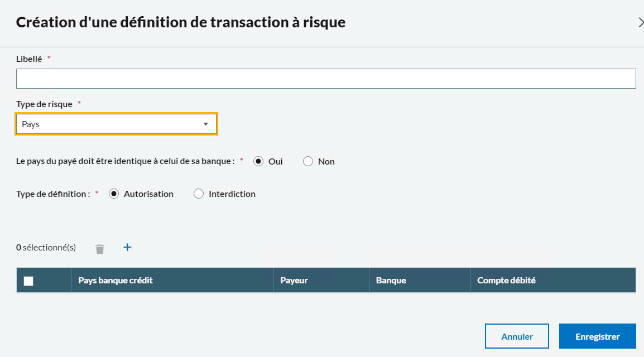Click the Payeur column header

[294, 281]
